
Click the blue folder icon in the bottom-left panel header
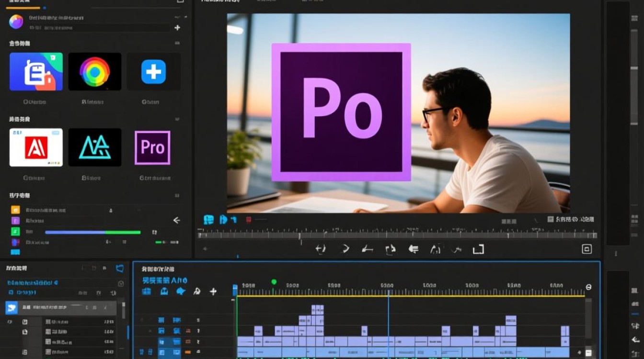(120, 269)
